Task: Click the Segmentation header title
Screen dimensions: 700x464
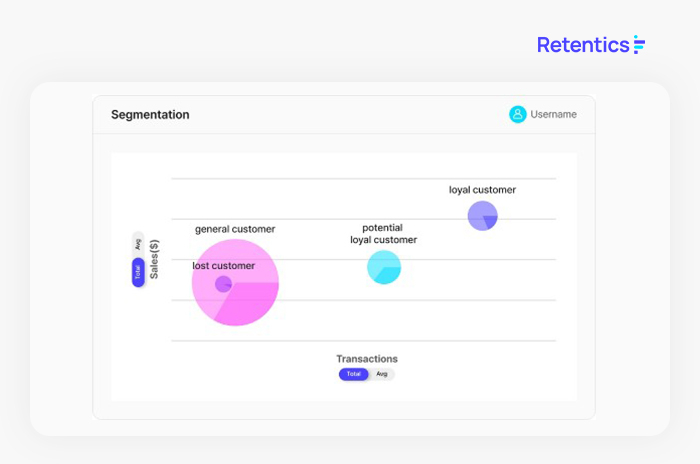Action: tap(150, 114)
